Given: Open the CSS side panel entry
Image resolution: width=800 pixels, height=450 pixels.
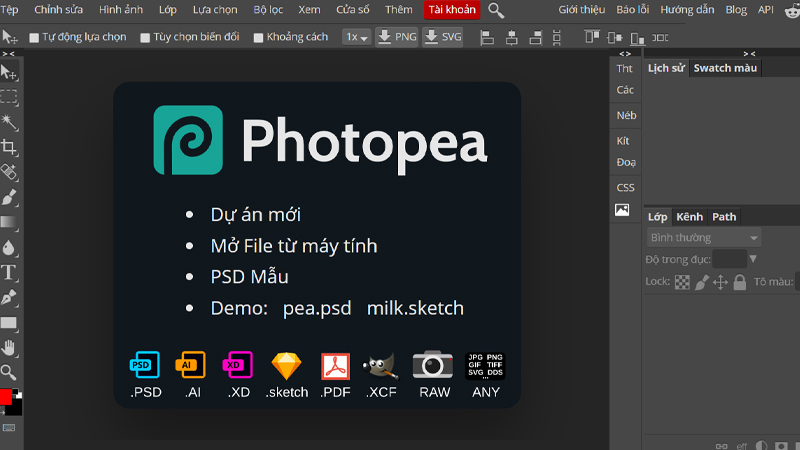Looking at the screenshot, I should (626, 188).
